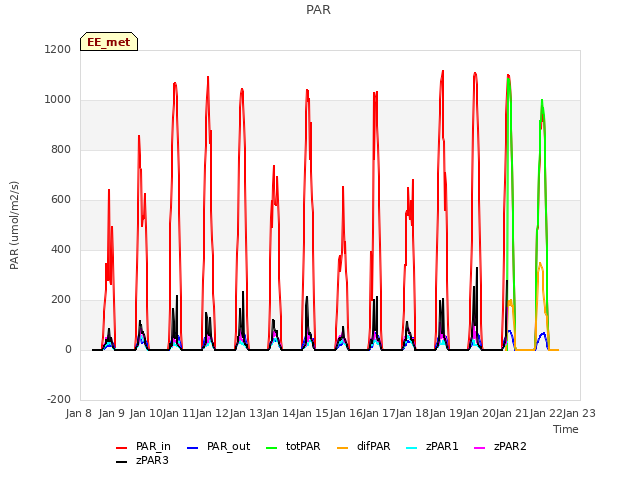Image resolution: width=640 pixels, height=480 pixels.
Task: Toggle the difPAR legend entry
Action: [x=364, y=447]
